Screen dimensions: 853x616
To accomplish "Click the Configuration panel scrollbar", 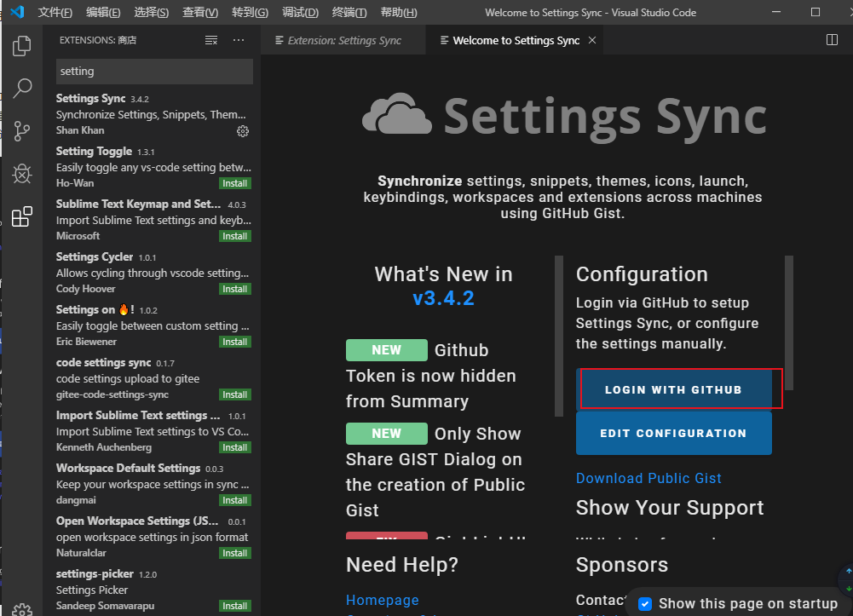I will (x=789, y=323).
